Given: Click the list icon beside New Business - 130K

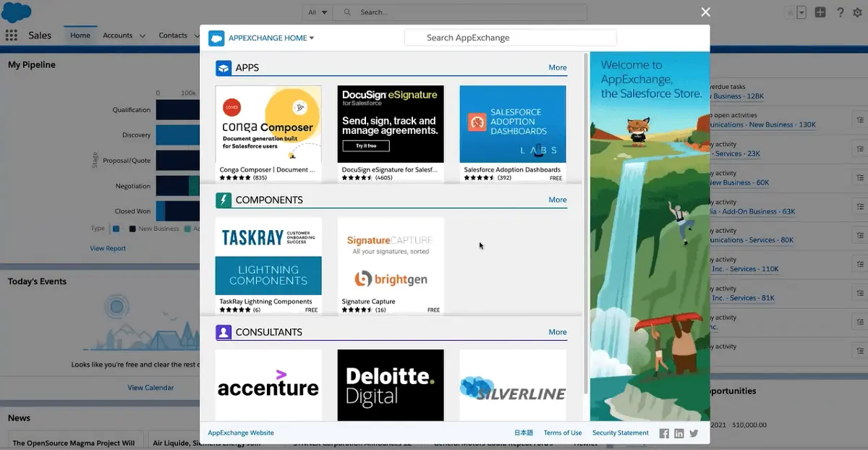Looking at the screenshot, I should point(860,120).
